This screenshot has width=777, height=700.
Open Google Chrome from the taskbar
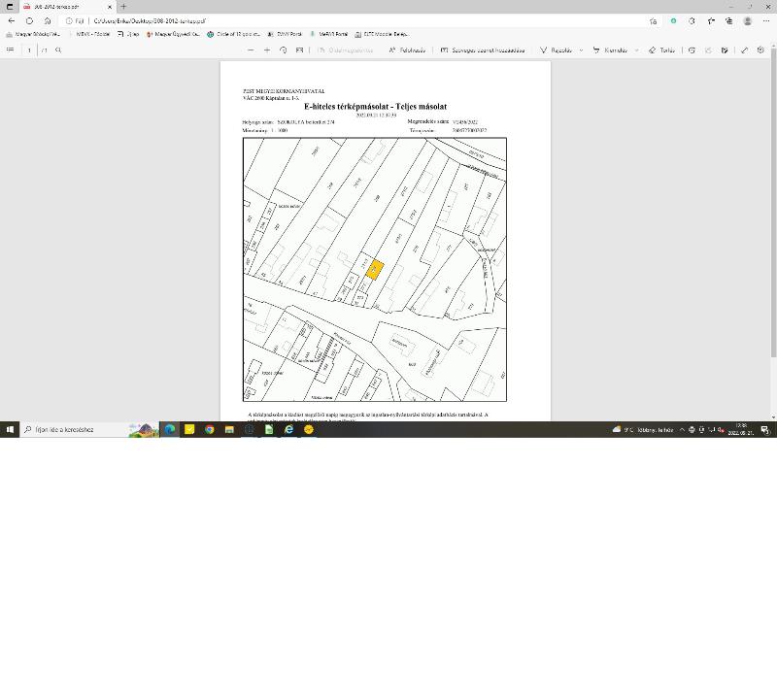(x=210, y=429)
